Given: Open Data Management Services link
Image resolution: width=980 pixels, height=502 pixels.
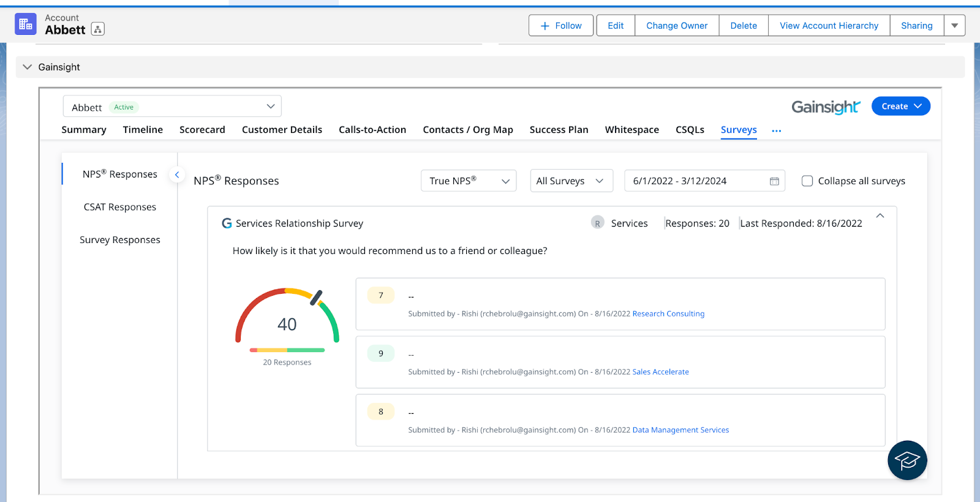Looking at the screenshot, I should click(680, 430).
